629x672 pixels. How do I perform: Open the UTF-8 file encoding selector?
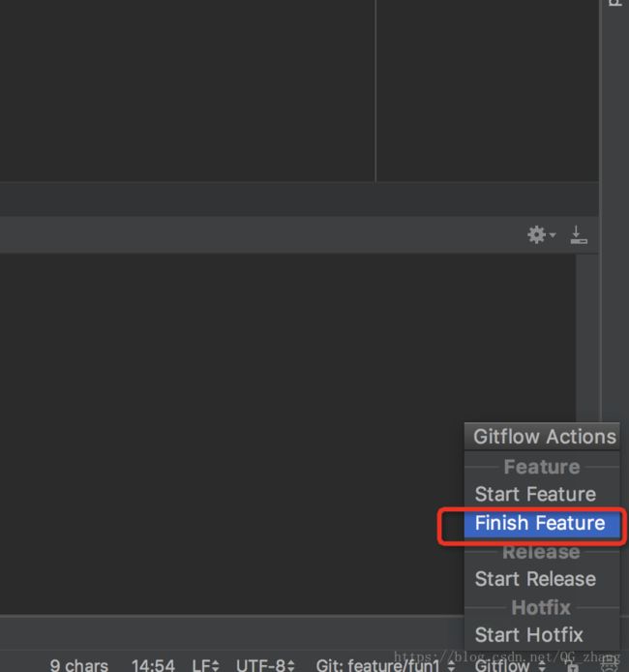265,665
